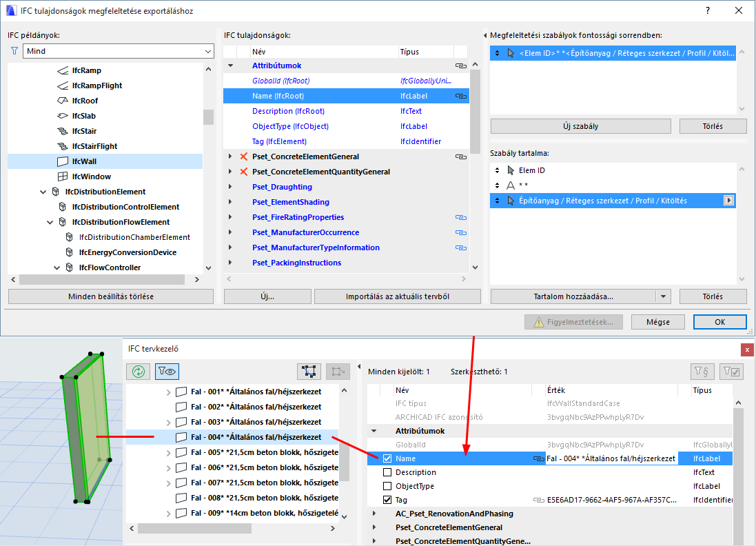Expand AC_Pset_RenovationAndPhasing group
Viewport: 756px width, 546px height.
point(374,514)
